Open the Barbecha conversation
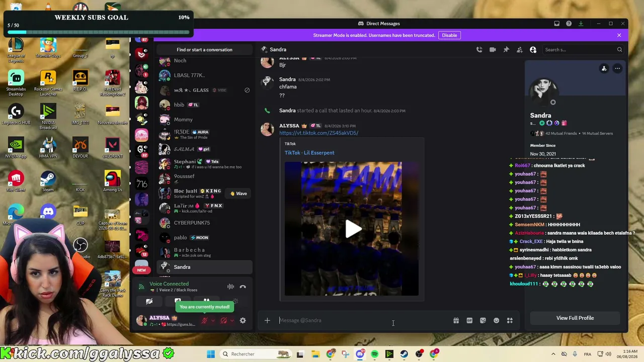The image size is (644, 362). point(204,252)
